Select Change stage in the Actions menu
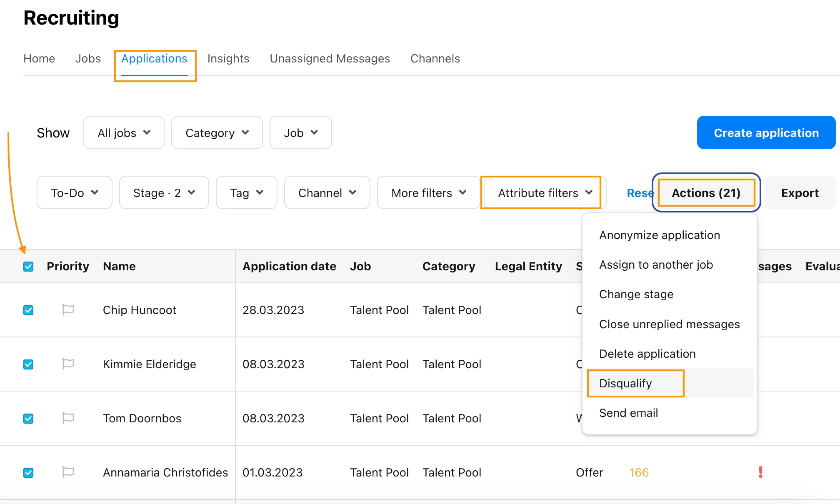This screenshot has height=504, width=840. click(670, 294)
